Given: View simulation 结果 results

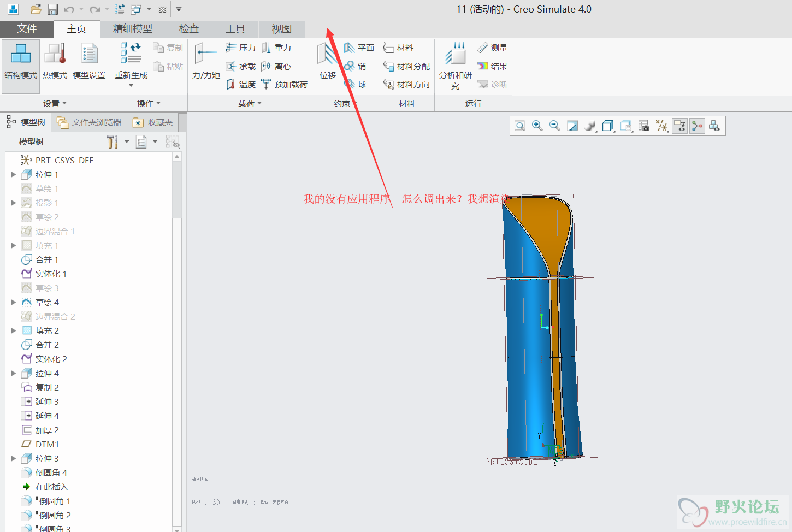Looking at the screenshot, I should 493,66.
